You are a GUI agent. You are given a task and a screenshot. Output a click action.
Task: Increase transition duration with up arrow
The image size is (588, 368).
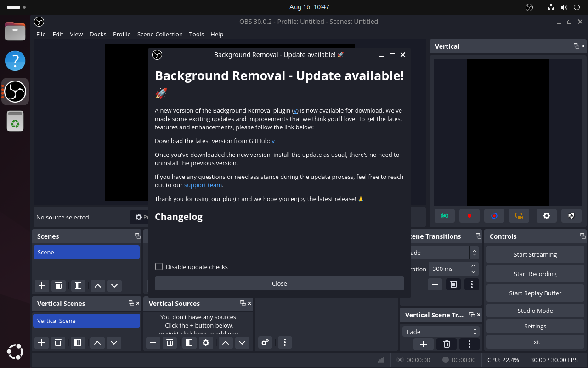473,266
